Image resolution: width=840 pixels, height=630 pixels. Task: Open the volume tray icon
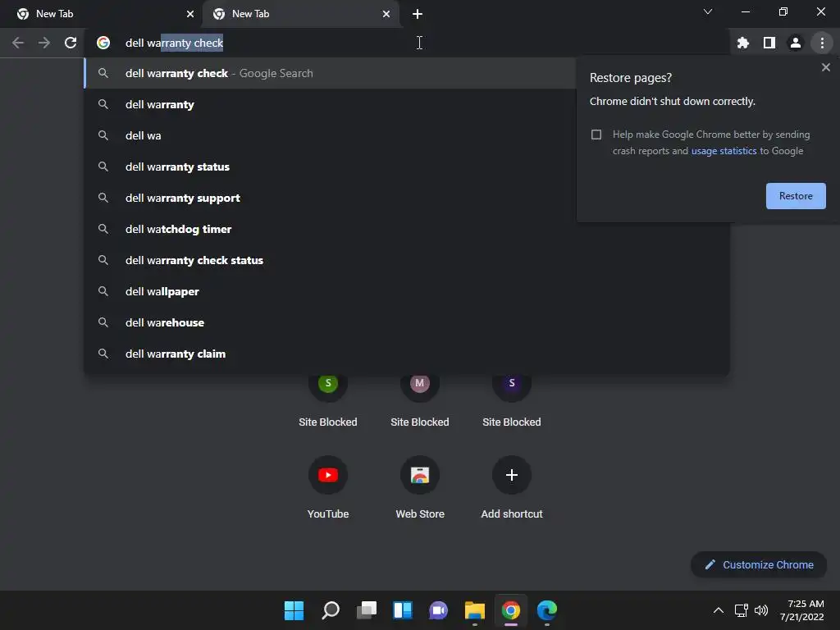760,610
